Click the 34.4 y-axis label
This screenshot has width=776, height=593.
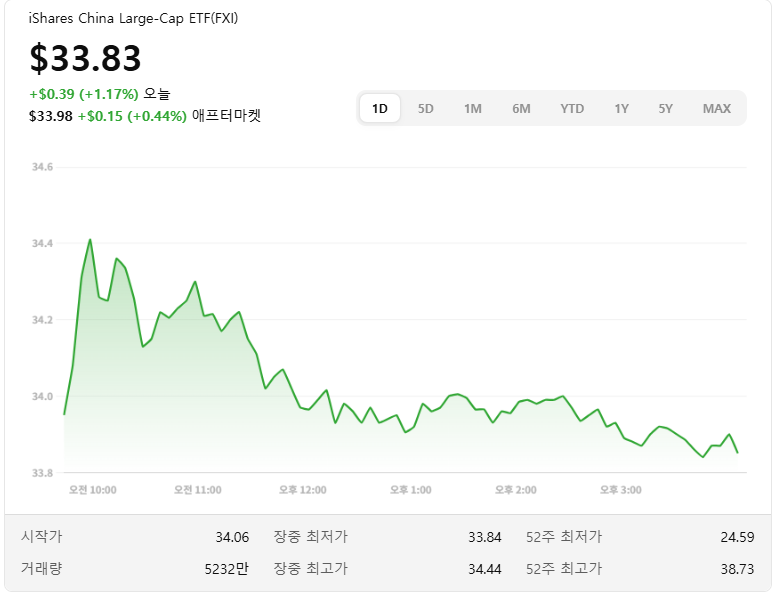click(42, 243)
